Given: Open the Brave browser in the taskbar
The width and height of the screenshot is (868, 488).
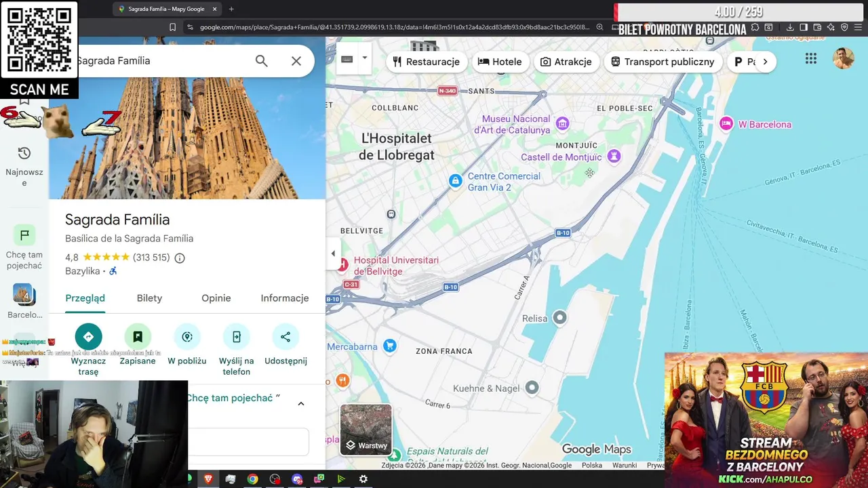Looking at the screenshot, I should click(208, 479).
